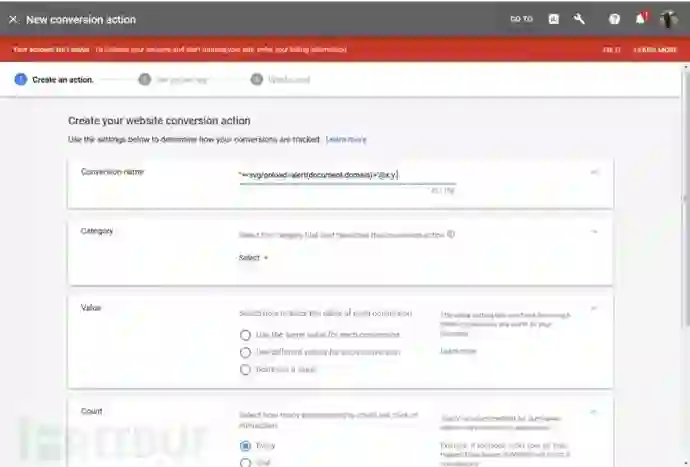Open the category Select dropdown
Image resolution: width=690 pixels, height=467 pixels.
pos(253,257)
